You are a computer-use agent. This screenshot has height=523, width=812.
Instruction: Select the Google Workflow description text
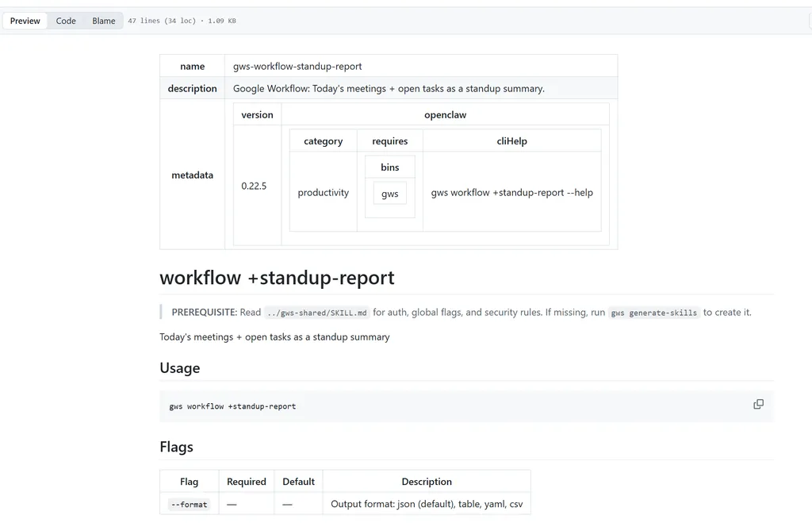[389, 89]
